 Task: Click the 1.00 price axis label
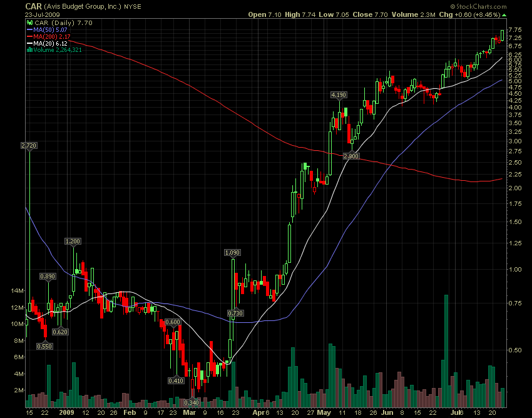515,270
